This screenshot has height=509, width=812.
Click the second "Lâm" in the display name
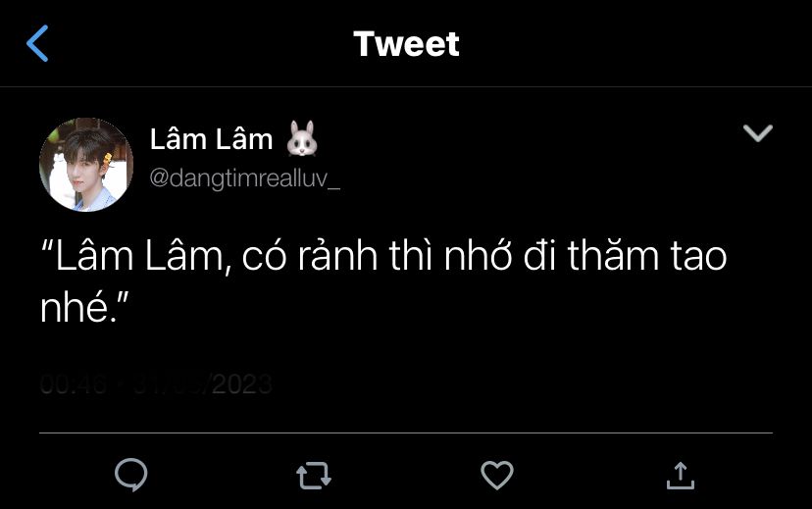pyautogui.click(x=244, y=138)
